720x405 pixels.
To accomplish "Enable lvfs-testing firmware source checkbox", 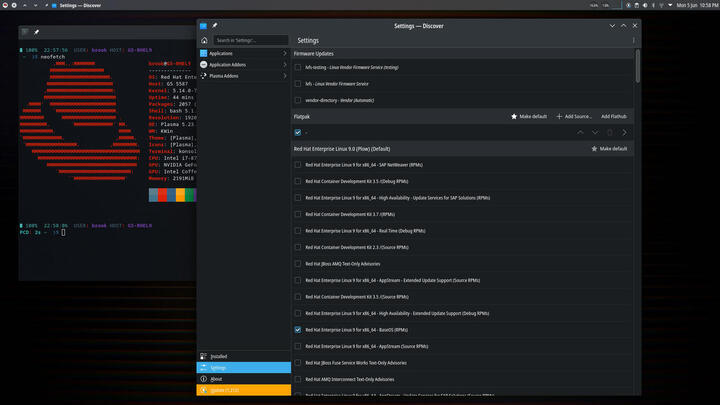I will tap(298, 67).
